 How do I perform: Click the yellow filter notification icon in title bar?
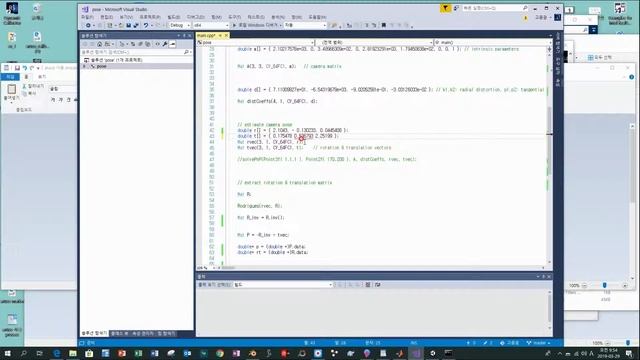445,8
